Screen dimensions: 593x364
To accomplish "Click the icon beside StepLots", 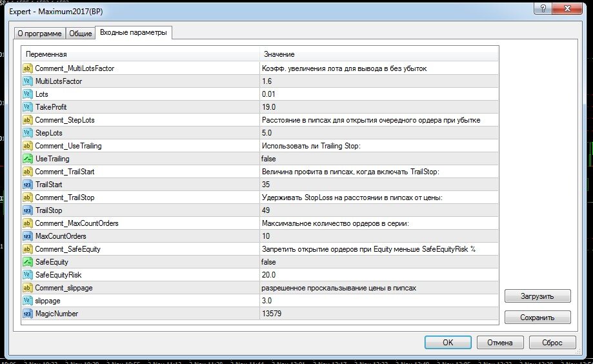I will (x=28, y=133).
